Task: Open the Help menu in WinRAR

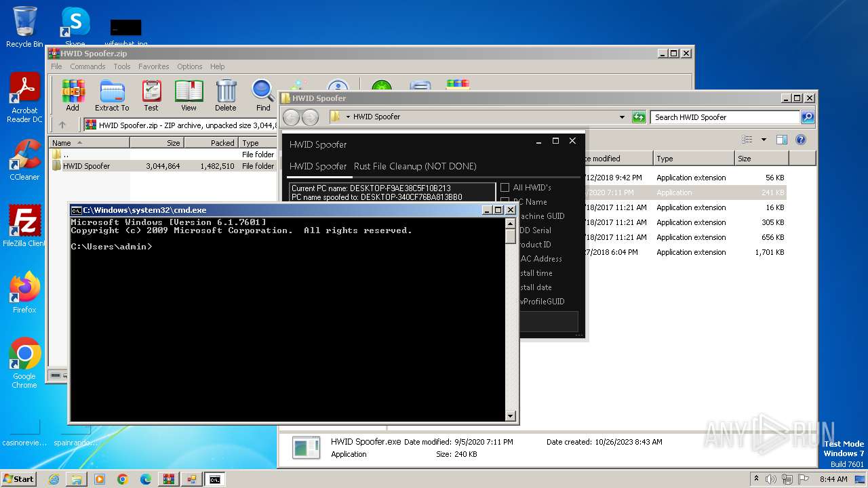Action: pos(218,66)
